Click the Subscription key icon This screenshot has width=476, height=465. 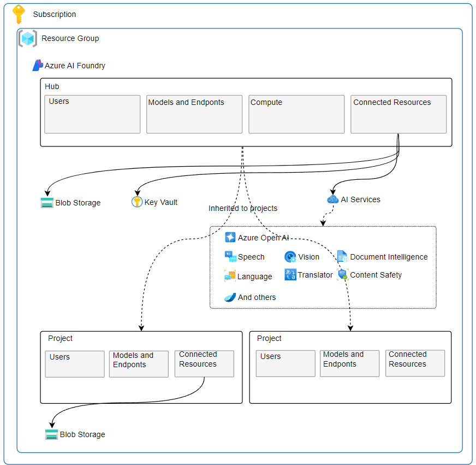(x=19, y=14)
